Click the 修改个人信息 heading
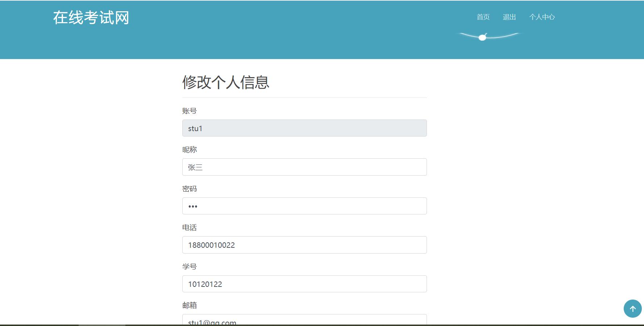 tap(226, 82)
